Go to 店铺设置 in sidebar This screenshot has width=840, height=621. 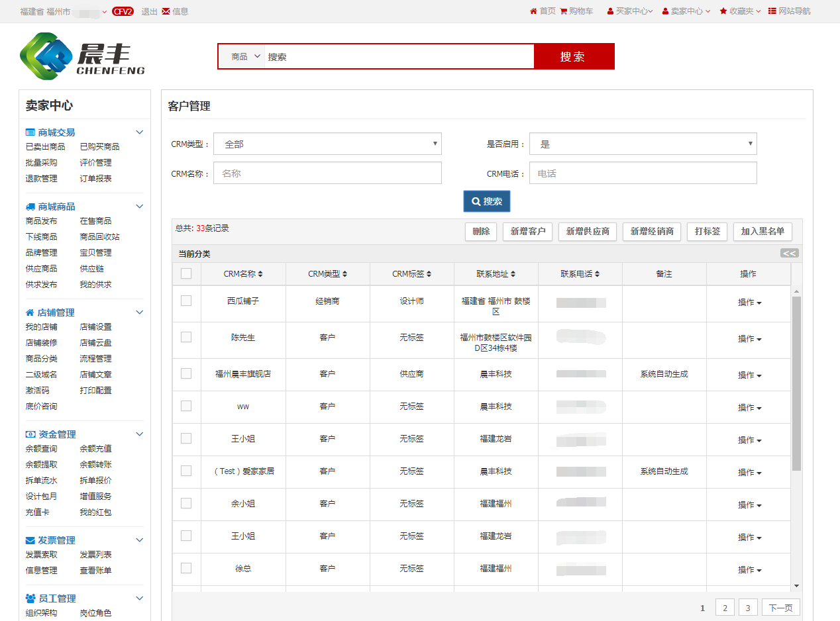95,327
